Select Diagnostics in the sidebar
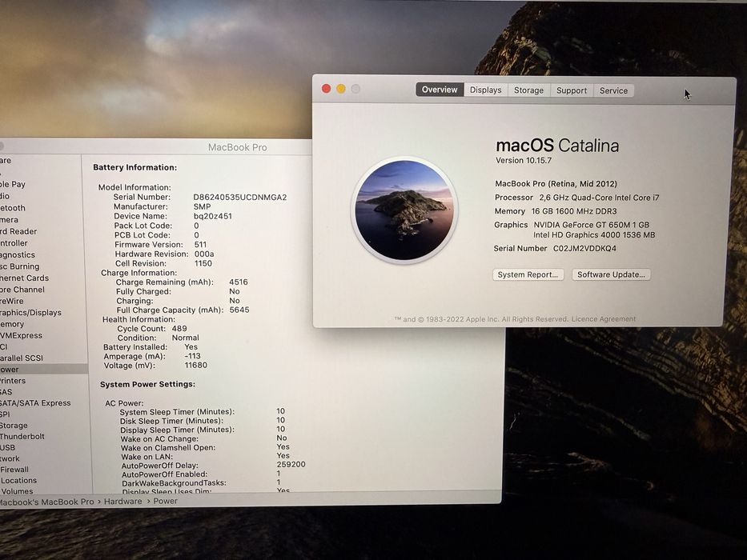This screenshot has height=560, width=747. pos(18,254)
